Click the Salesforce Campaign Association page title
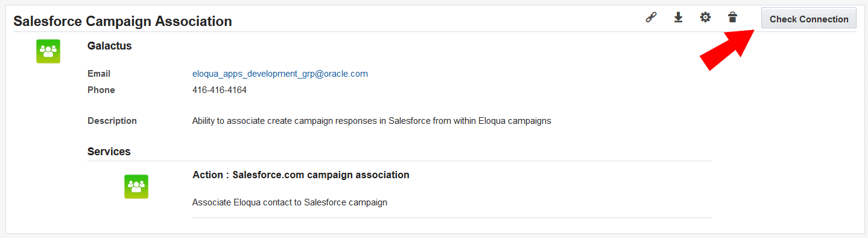This screenshot has height=238, width=868. [x=122, y=21]
